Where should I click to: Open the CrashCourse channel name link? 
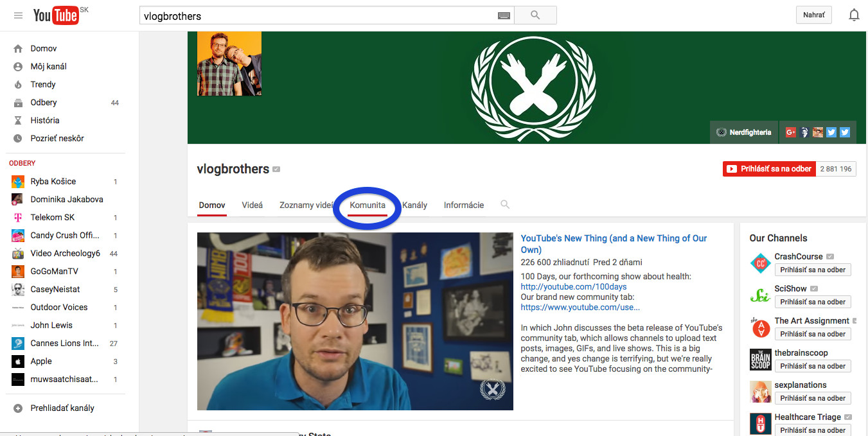coord(799,256)
